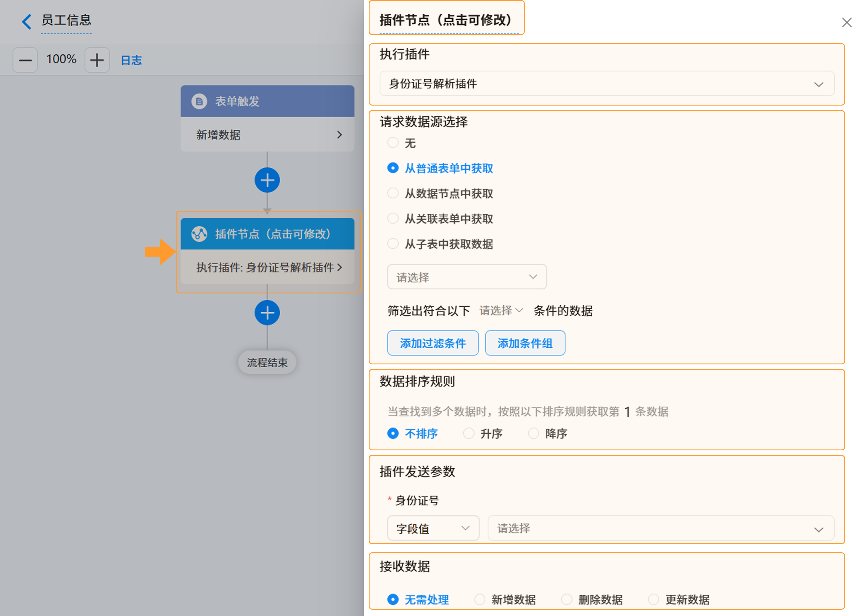
Task: Click the 插件节点 node plugin icon
Action: (x=199, y=234)
